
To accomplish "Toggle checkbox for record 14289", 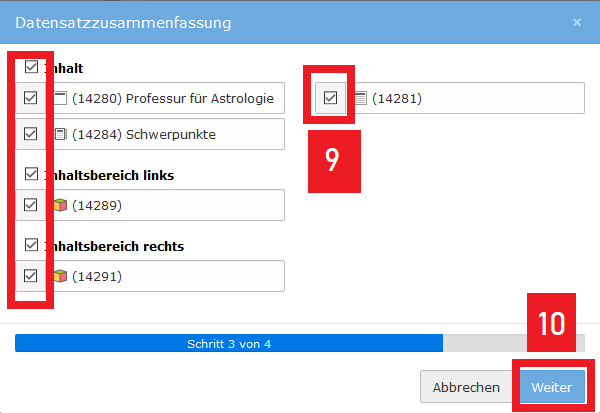I will pyautogui.click(x=31, y=205).
